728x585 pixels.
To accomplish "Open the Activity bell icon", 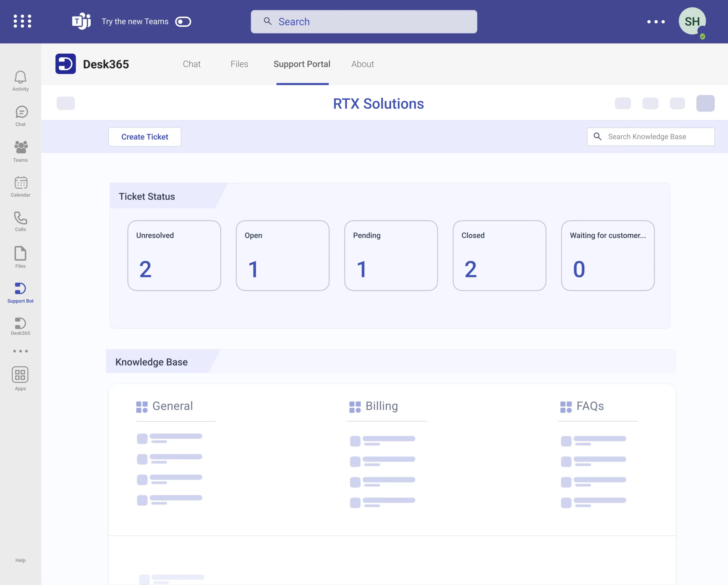I will click(x=20, y=81).
